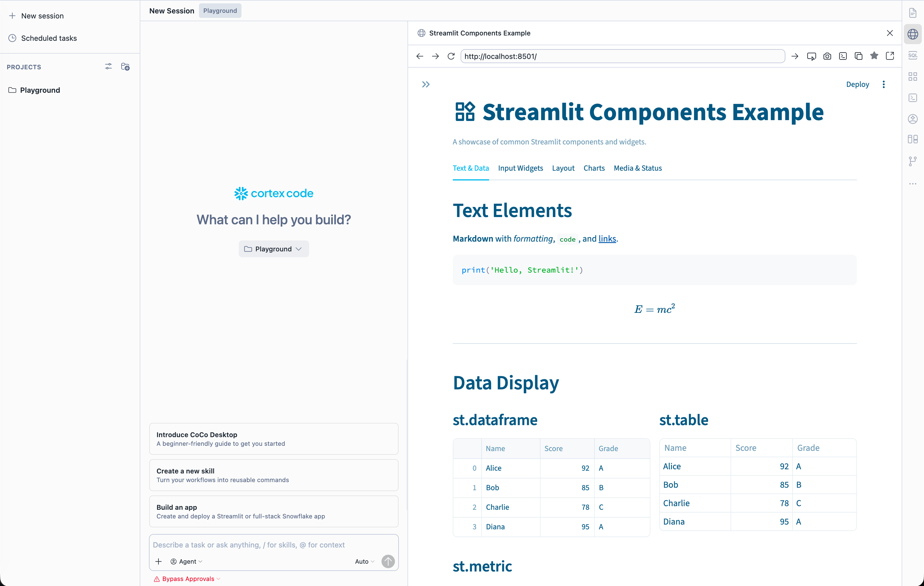Screen dimensions: 924x586
Task: Open the SQL panel icon
Action: (913, 55)
